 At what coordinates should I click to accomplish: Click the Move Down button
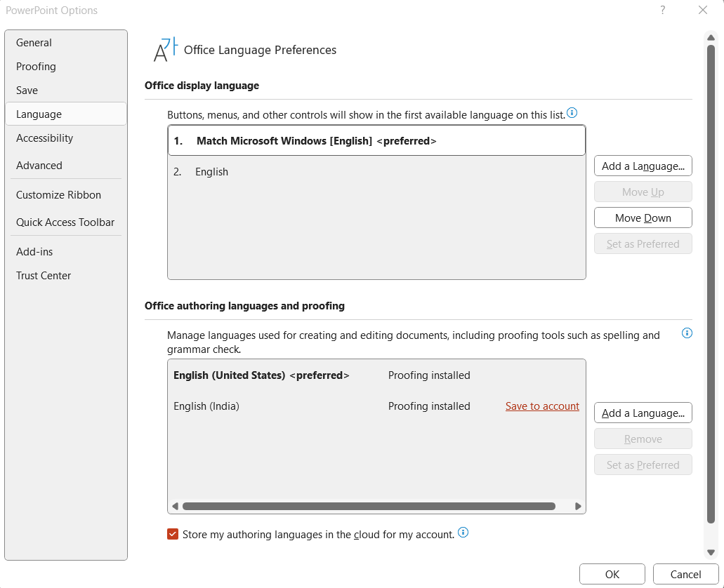pyautogui.click(x=643, y=218)
